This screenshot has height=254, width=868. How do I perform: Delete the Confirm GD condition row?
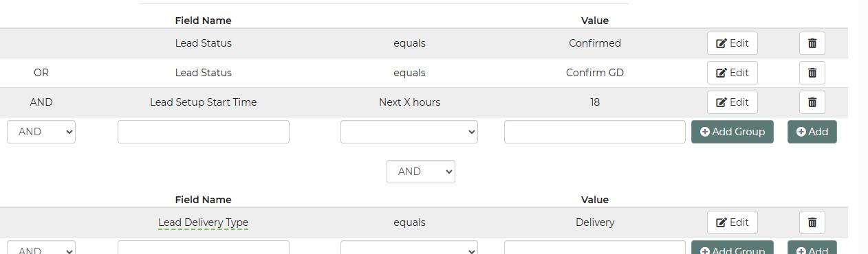812,73
